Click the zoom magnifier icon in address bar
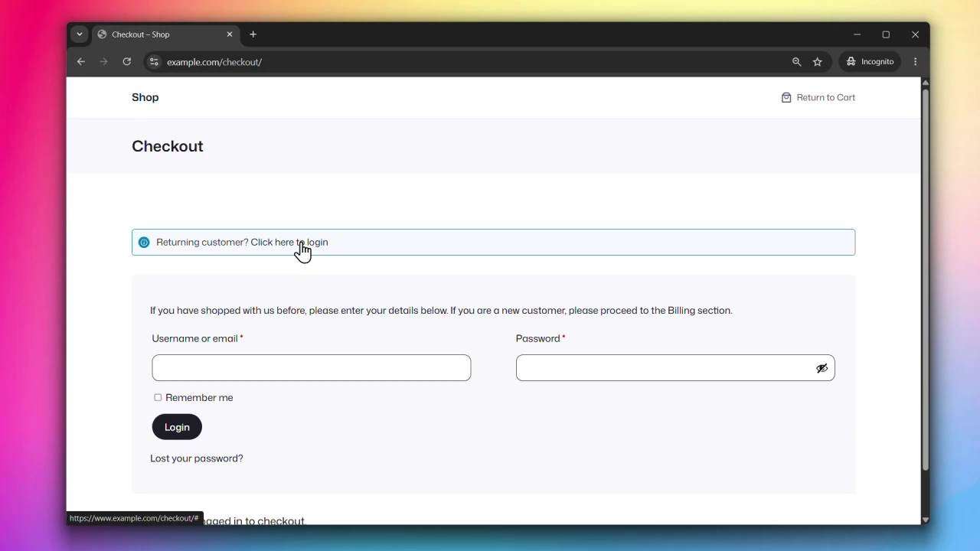 tap(797, 62)
